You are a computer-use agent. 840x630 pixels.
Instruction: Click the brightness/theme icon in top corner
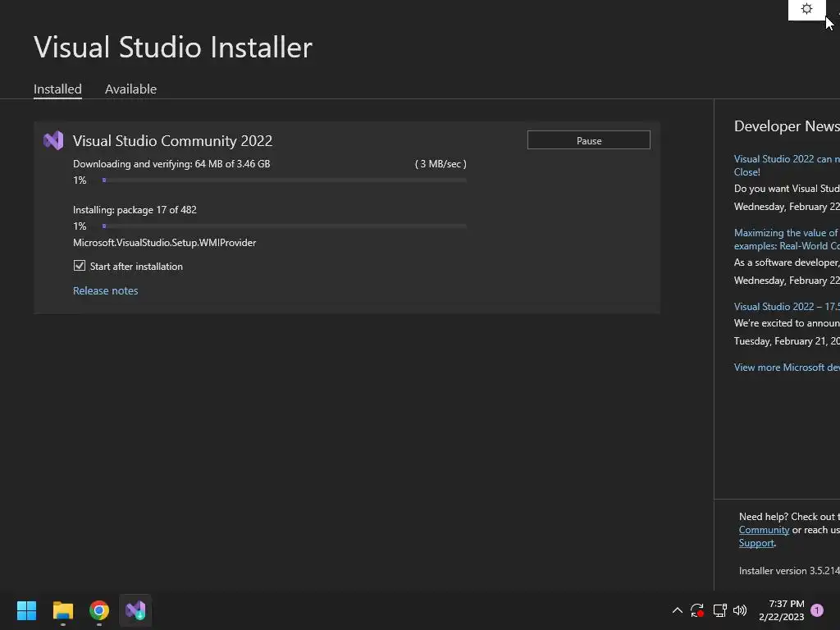806,9
